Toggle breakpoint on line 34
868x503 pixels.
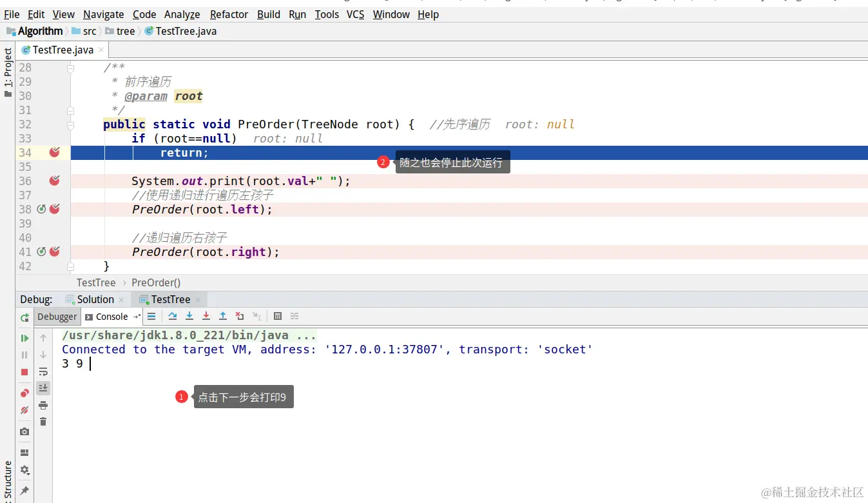pos(55,152)
